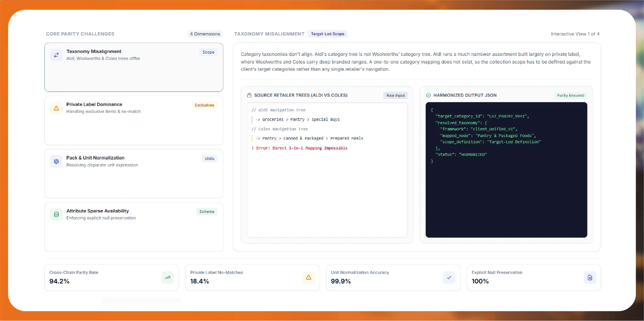Click the Harmonized Output JSON title
The image size is (644, 321).
(465, 95)
